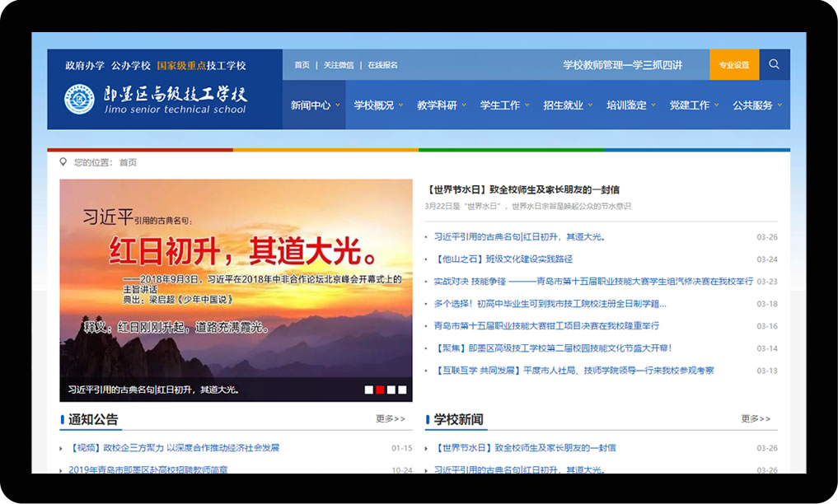Viewport: 838px width, 504px height.
Task: Open the 学校概况 menu
Action: pos(373,105)
